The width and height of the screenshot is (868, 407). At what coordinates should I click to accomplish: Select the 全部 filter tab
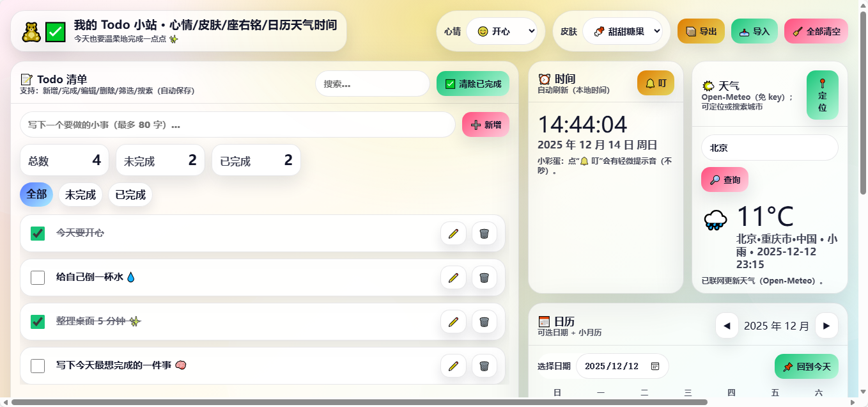(36, 195)
